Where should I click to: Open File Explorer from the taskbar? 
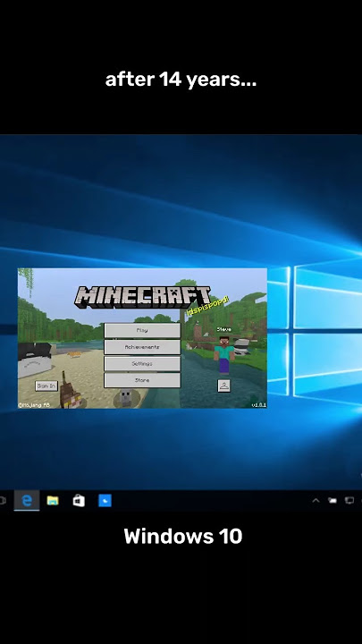coord(53,501)
